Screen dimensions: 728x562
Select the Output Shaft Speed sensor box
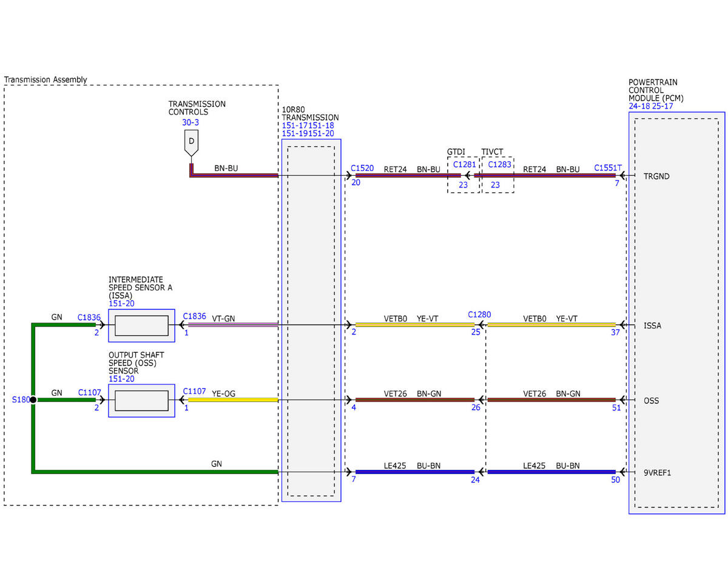pos(141,401)
